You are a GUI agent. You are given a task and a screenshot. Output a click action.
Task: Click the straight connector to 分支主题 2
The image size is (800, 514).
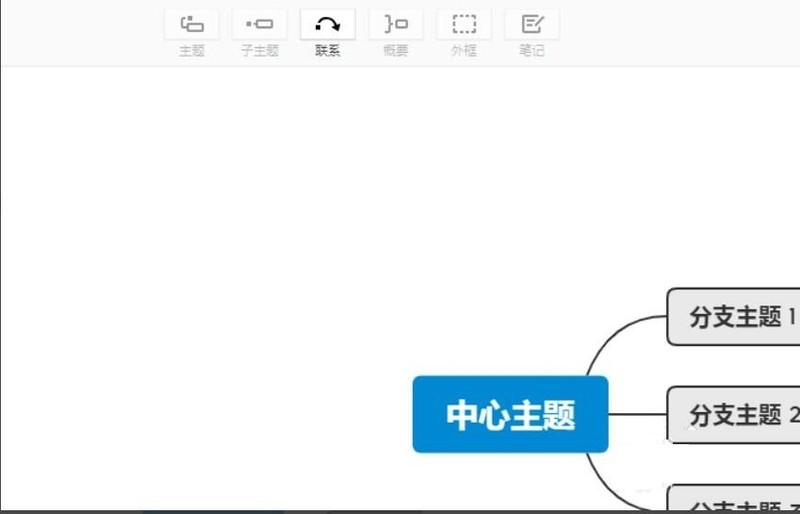(637, 414)
